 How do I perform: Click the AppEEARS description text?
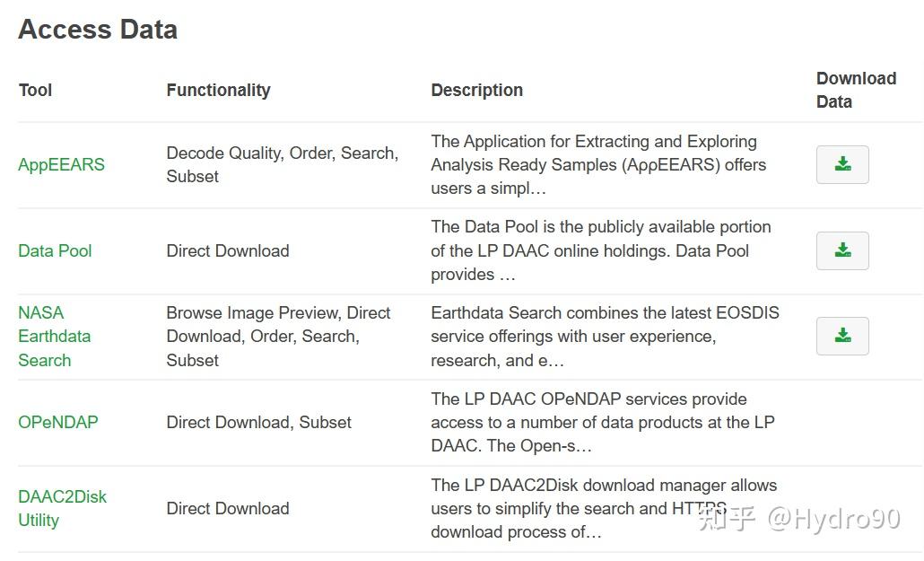[597, 164]
